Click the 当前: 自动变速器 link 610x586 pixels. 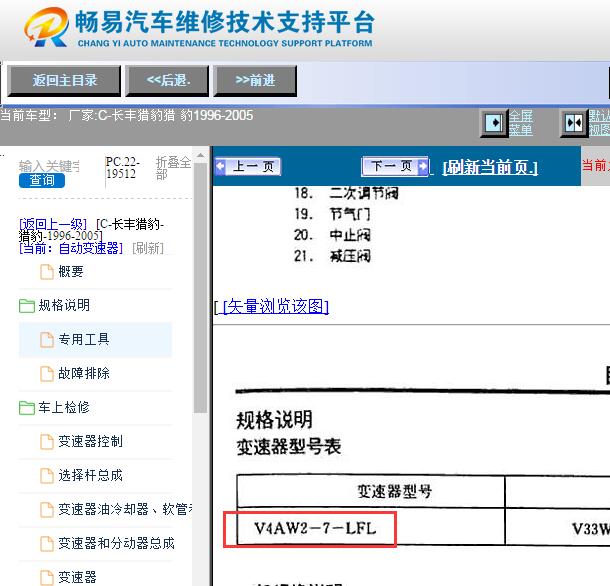click(71, 248)
